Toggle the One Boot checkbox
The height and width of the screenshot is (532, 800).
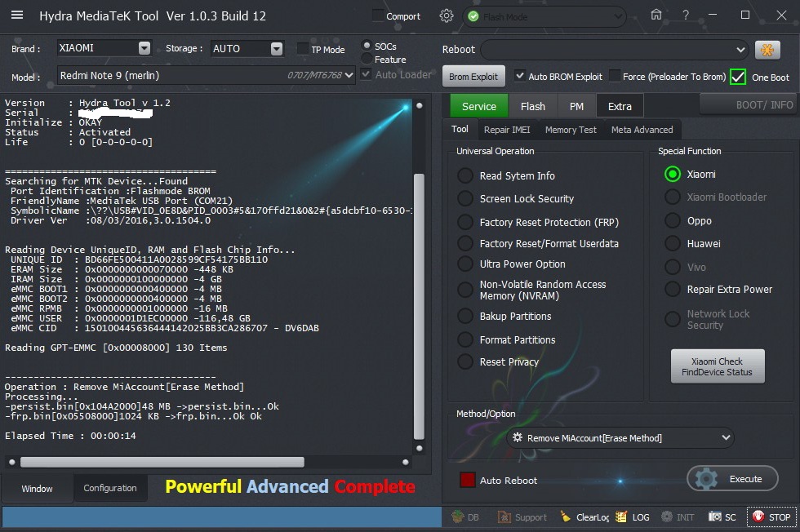point(738,77)
